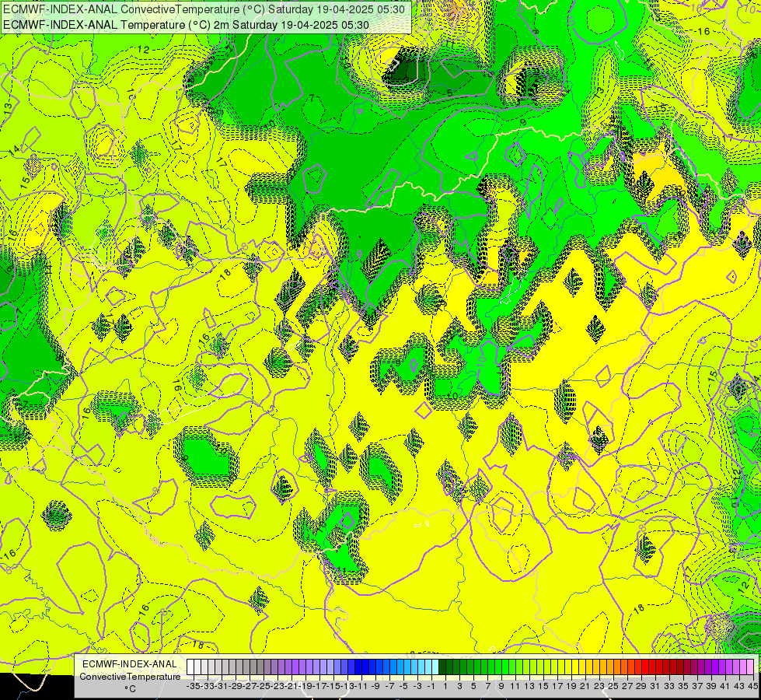Click the legend scale value 17

[557, 686]
